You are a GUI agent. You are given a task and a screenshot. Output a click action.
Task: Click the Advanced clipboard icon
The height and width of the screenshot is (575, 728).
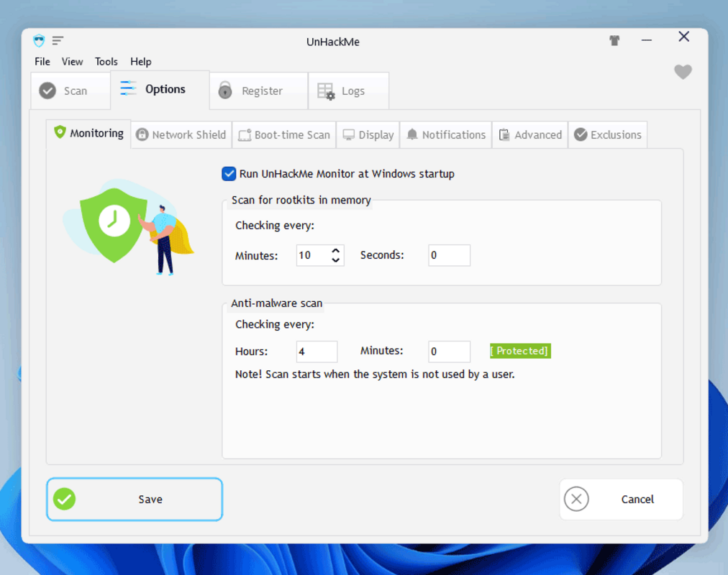pyautogui.click(x=504, y=135)
